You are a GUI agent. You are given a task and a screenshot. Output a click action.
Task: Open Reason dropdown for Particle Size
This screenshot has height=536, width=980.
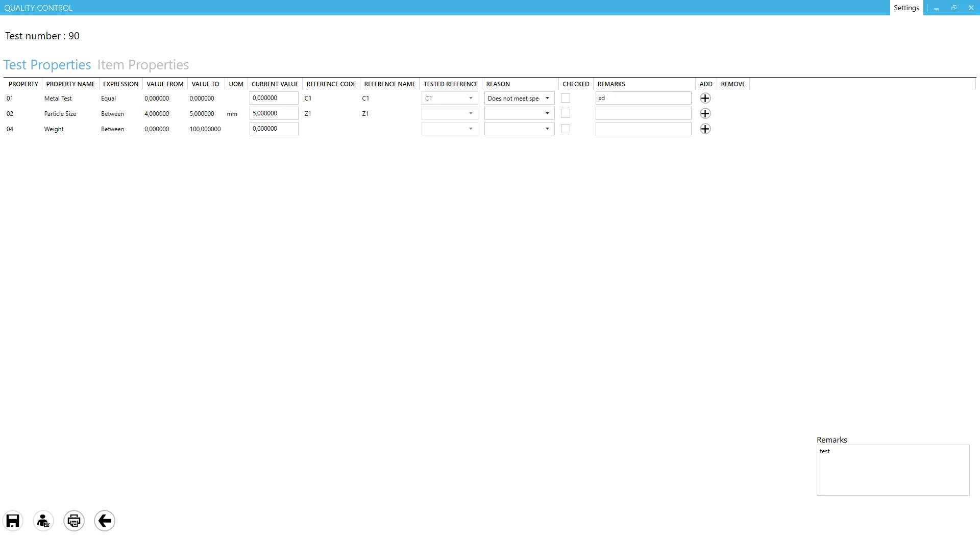point(519,113)
